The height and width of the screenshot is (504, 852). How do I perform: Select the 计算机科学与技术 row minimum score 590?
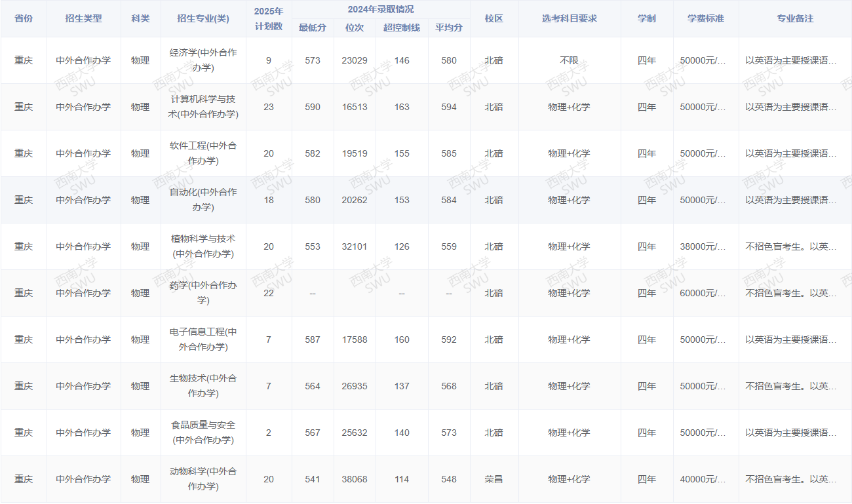click(313, 106)
